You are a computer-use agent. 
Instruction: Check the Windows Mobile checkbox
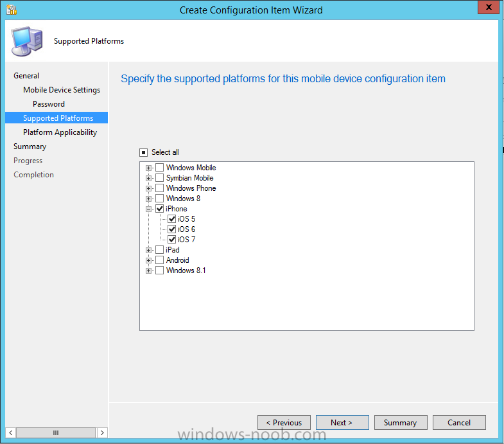click(x=159, y=167)
